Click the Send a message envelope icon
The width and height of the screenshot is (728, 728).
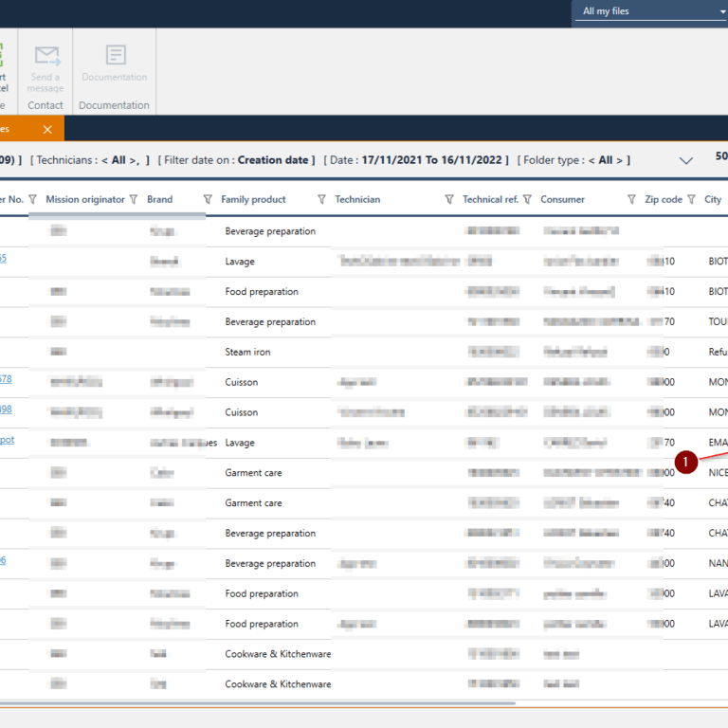pyautogui.click(x=45, y=56)
